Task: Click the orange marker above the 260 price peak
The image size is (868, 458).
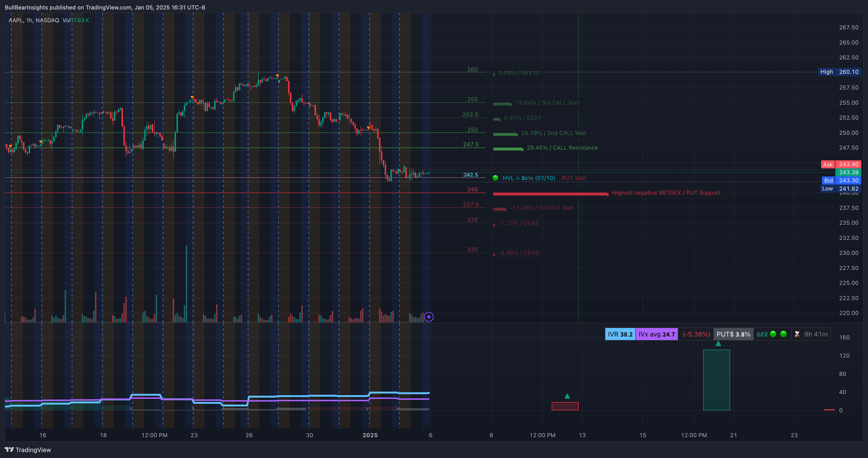Action: [x=277, y=76]
